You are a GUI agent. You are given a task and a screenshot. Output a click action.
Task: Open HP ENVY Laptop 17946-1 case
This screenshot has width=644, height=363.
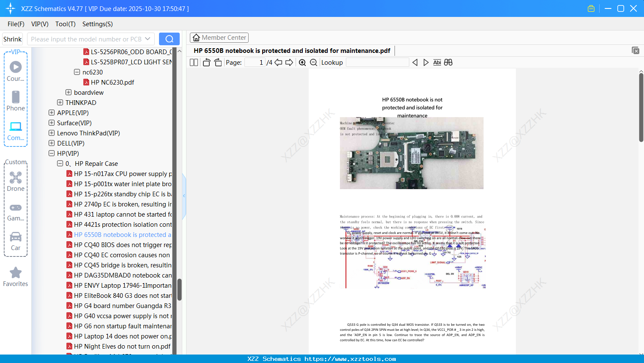coord(119,286)
